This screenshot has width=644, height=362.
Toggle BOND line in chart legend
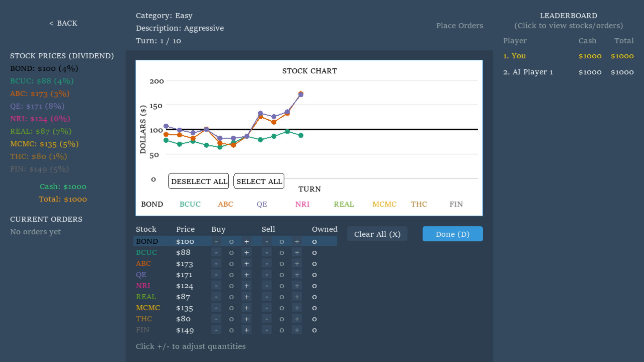pyautogui.click(x=152, y=204)
